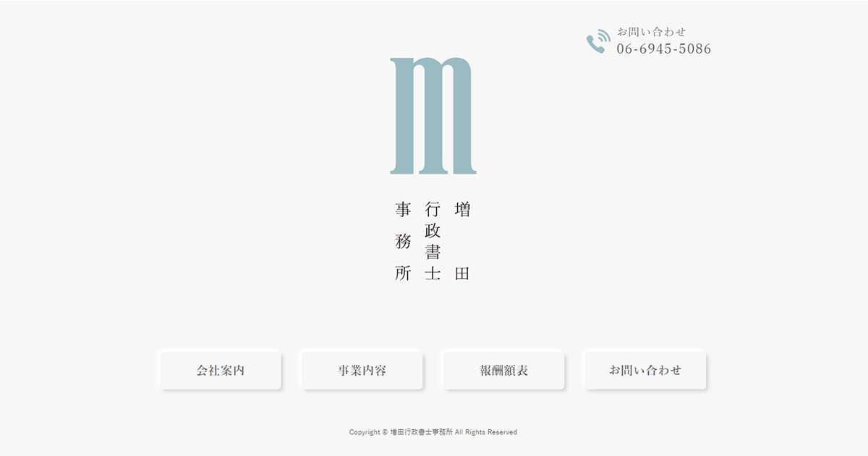Click the 書 character in vertical title
Screen dimensions: 868x456
tap(433, 252)
